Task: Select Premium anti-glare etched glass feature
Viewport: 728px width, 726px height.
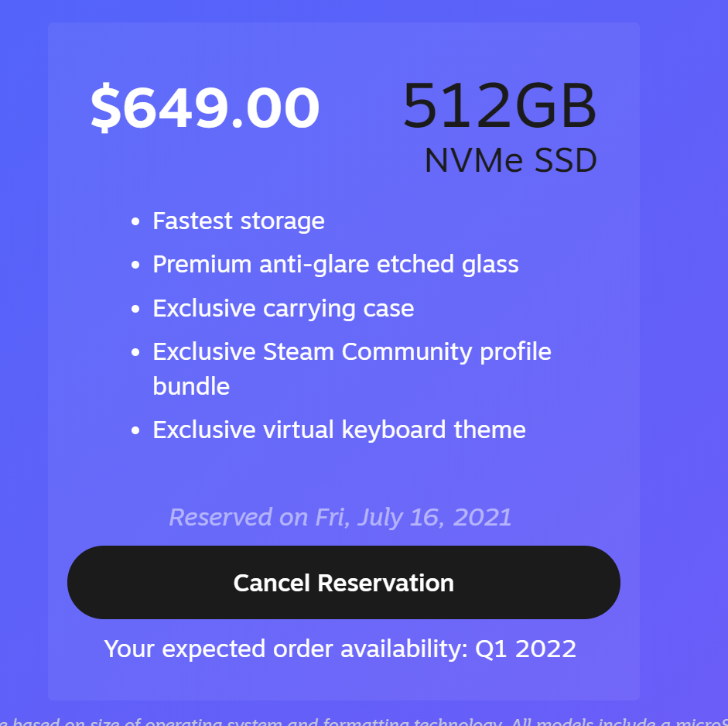Action: click(335, 265)
